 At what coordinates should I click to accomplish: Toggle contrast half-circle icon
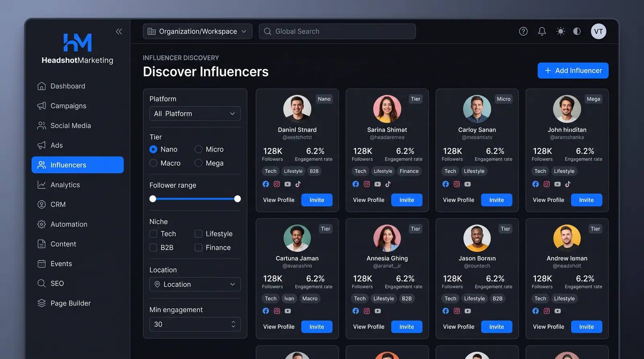pyautogui.click(x=577, y=31)
